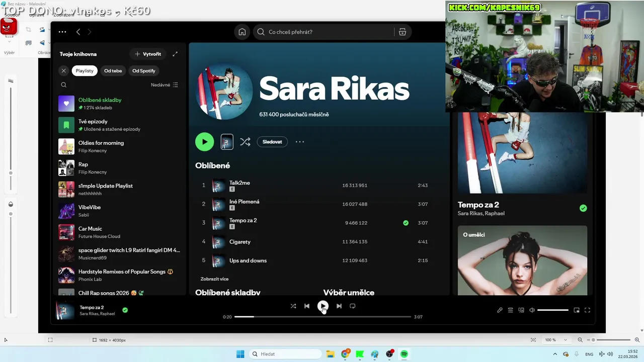The height and width of the screenshot is (362, 644).
Task: Open Hardstyle Remixes of Popular Songs playlist
Action: 119,275
